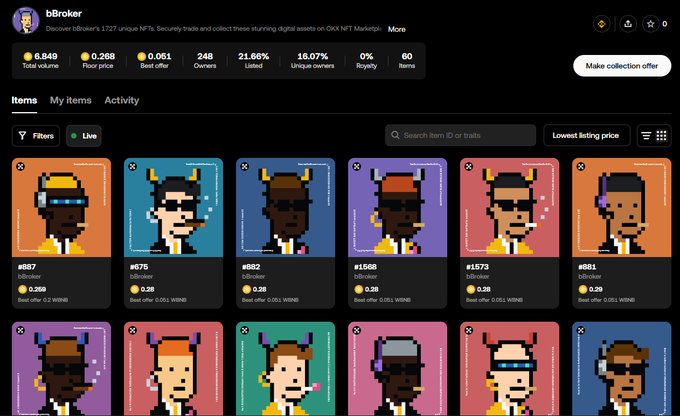Click the filter funnel icon
Screen dimensions: 680x416
23,136
